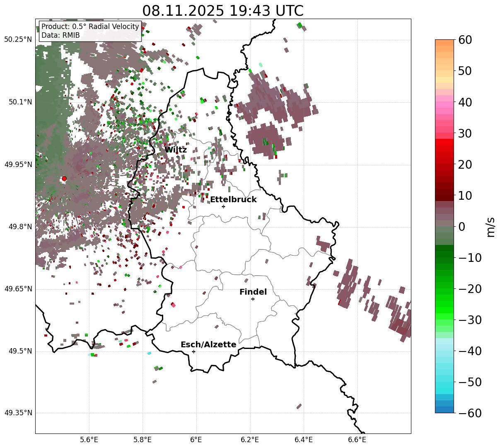500x448 pixels.
Task: Click the 50.25°N latitude label
Action: pos(18,39)
